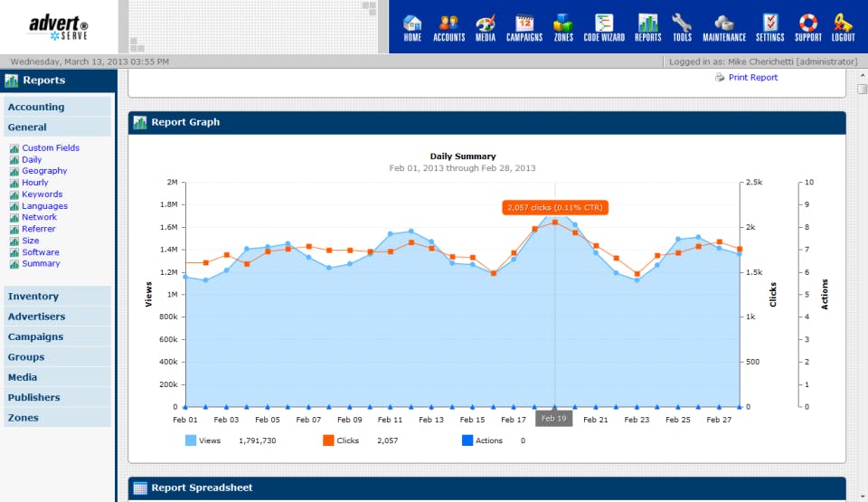The height and width of the screenshot is (502, 868).
Task: Collapse the General section
Action: pyautogui.click(x=58, y=127)
